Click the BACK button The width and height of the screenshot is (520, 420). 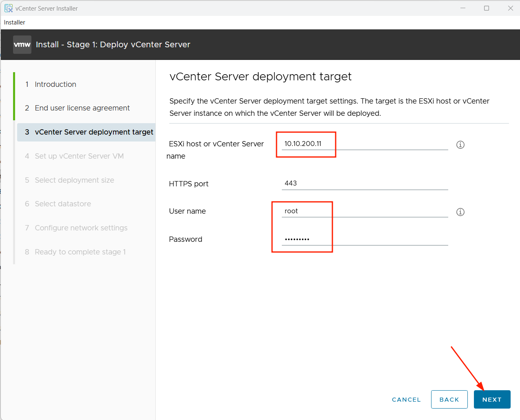coord(449,400)
